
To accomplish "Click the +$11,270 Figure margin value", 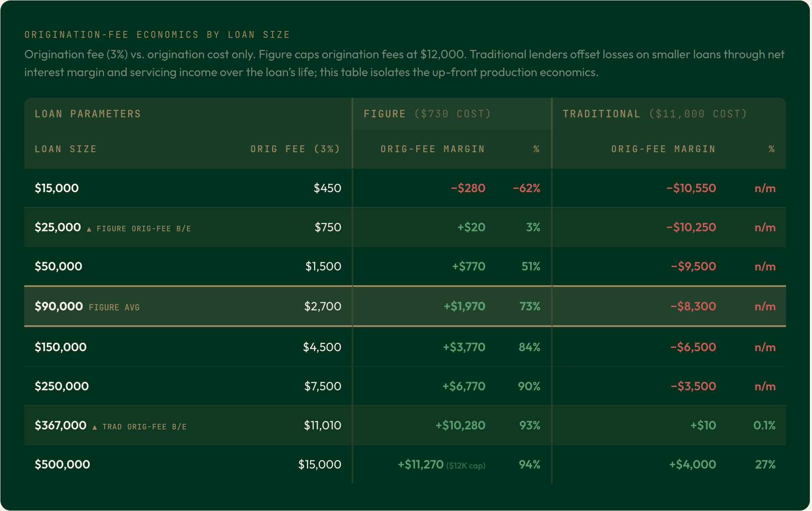I will coord(420,464).
